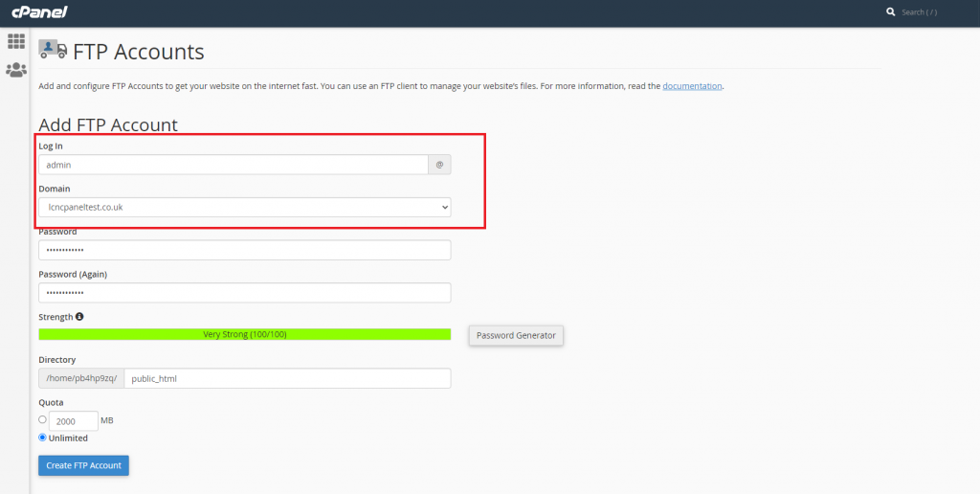Open the Password Generator

click(516, 335)
